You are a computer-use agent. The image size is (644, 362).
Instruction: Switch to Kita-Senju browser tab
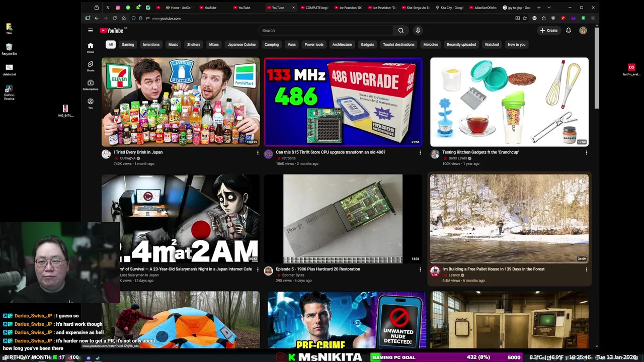click(415, 8)
